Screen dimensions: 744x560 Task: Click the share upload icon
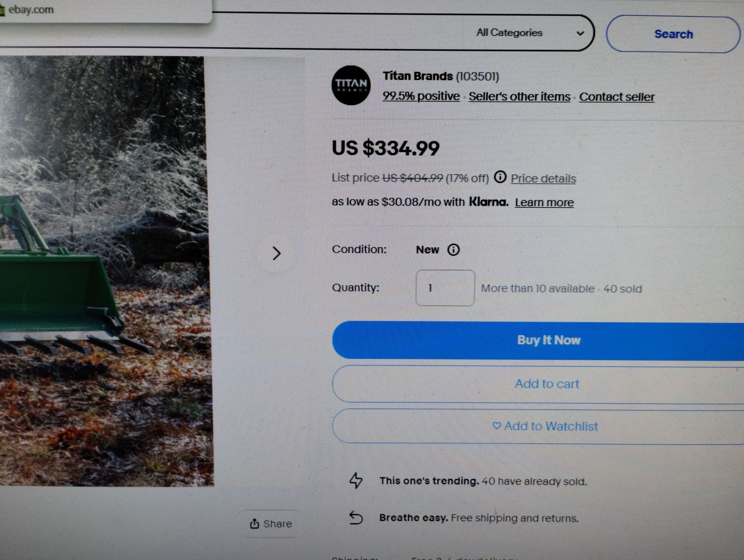254,524
